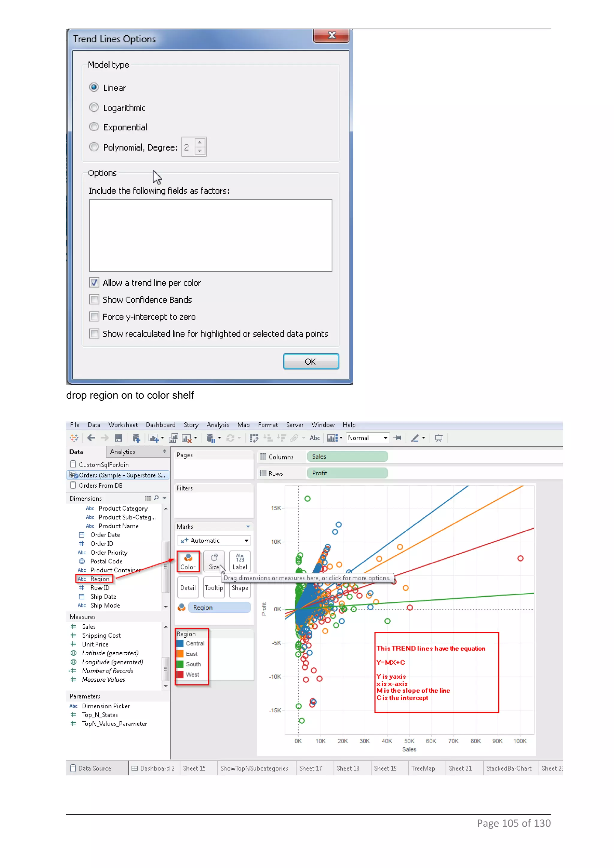The width and height of the screenshot is (614, 868).
Task: Click the Save icon in toolbar
Action: pyautogui.click(x=118, y=438)
